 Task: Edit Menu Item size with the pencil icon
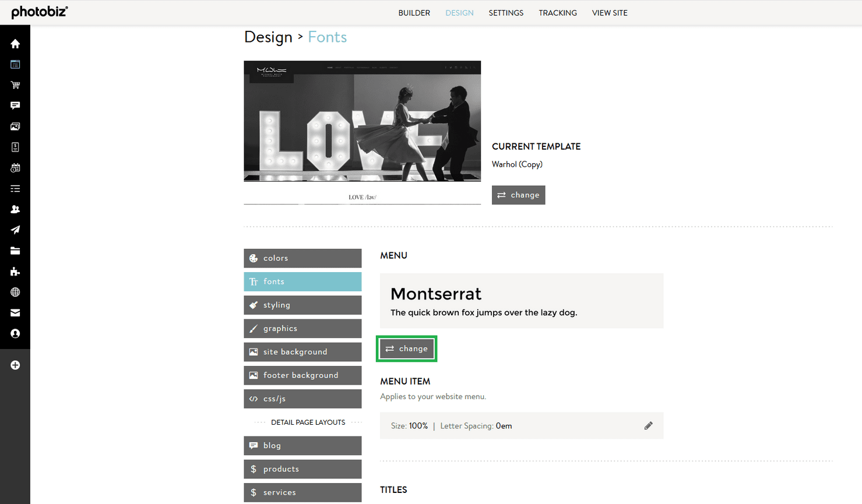click(649, 425)
